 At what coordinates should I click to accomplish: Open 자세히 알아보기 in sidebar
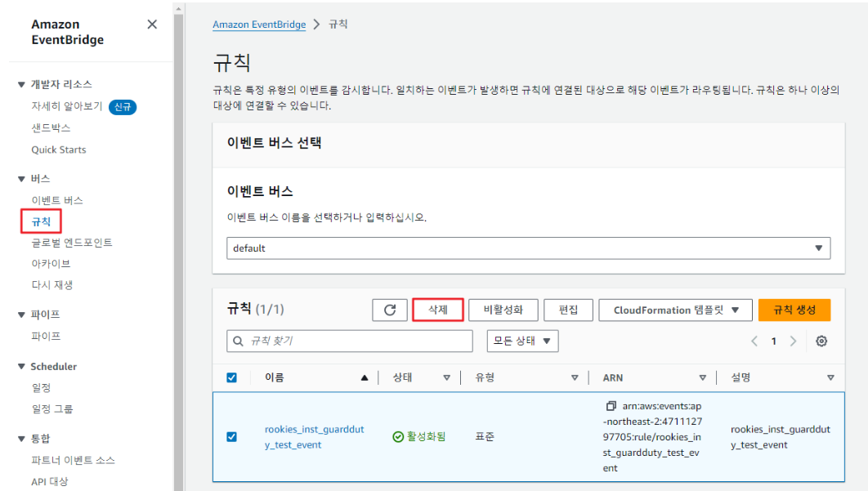(x=67, y=106)
